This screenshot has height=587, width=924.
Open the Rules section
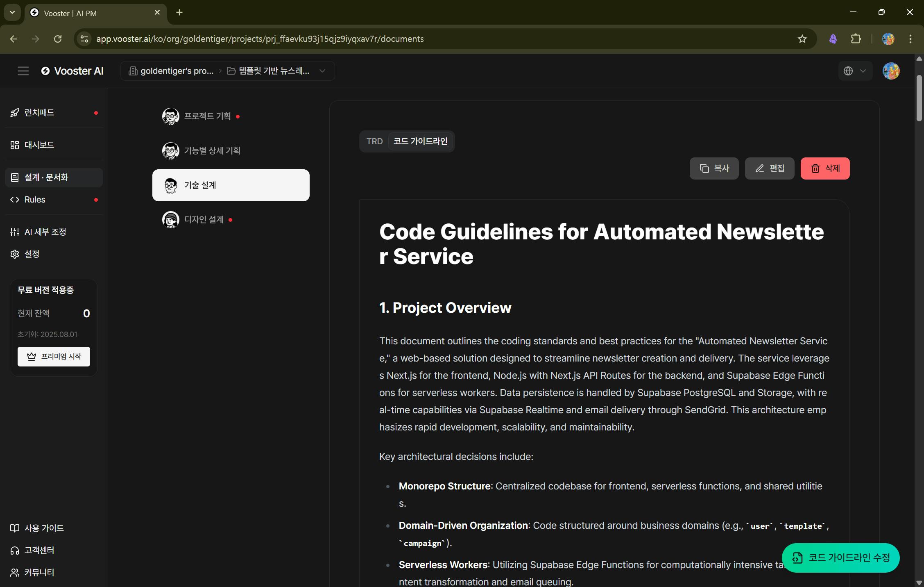point(35,200)
